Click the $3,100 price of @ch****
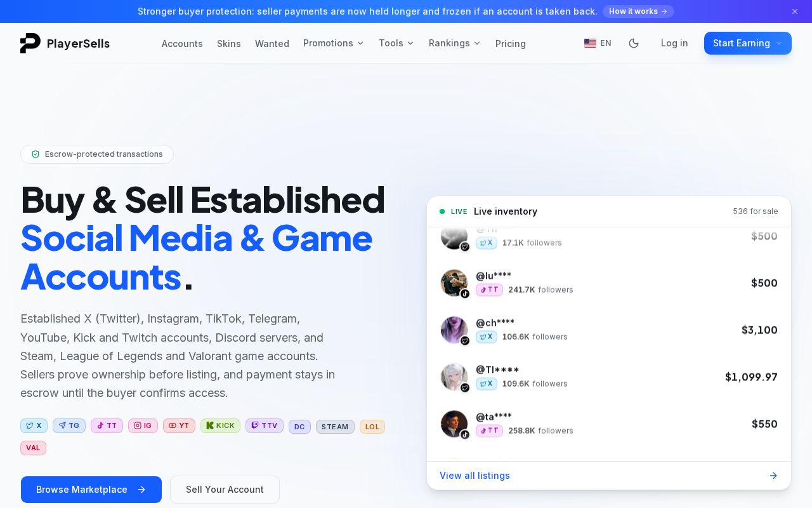Screen dimensions: 812x508 click(x=759, y=330)
